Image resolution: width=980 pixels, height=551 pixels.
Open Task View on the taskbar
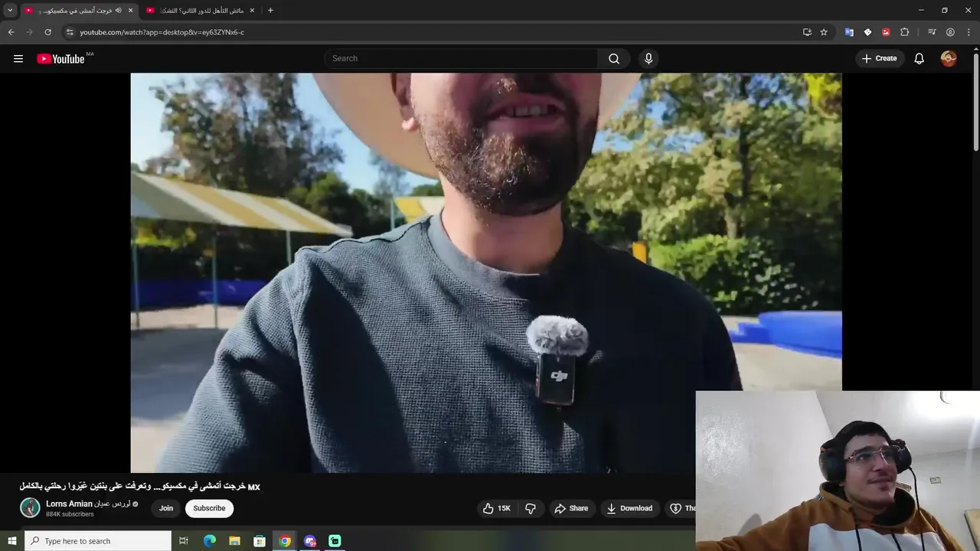click(x=184, y=541)
